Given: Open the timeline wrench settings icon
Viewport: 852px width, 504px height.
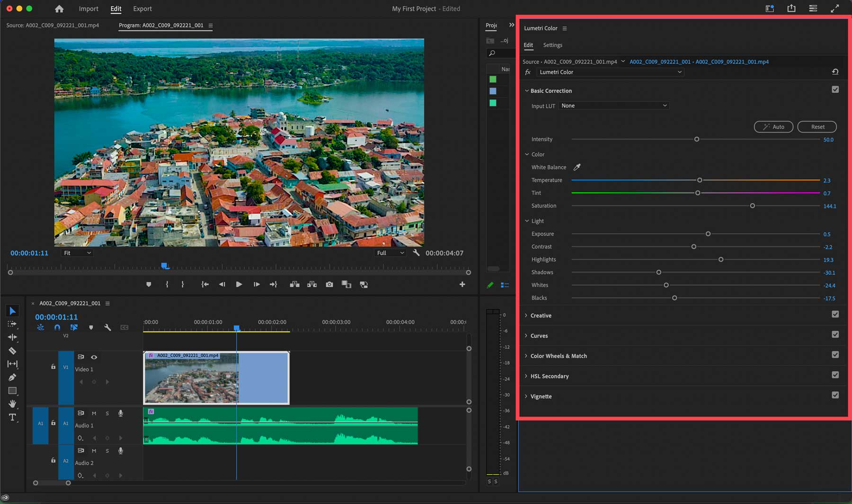Looking at the screenshot, I should coord(107,327).
